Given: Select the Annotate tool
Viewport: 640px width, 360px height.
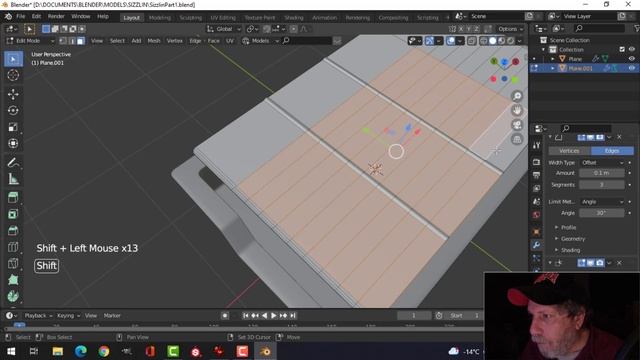Looking at the screenshot, I should [13, 163].
